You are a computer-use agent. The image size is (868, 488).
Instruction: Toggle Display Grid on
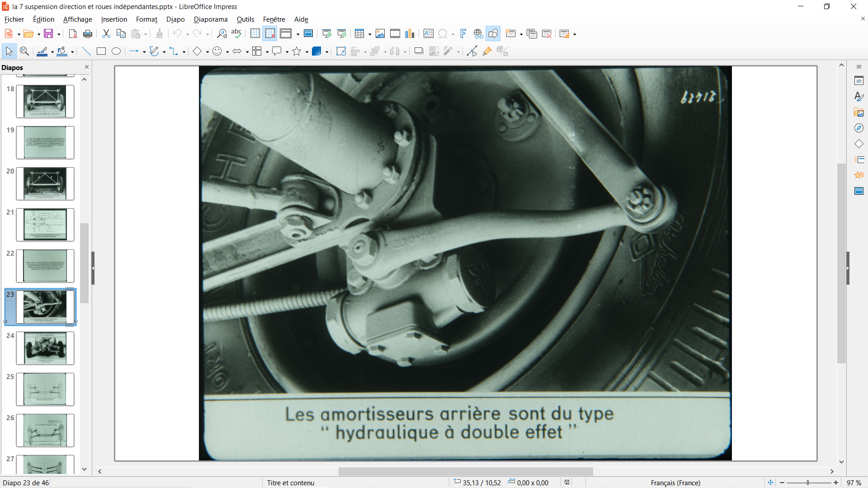click(x=255, y=34)
